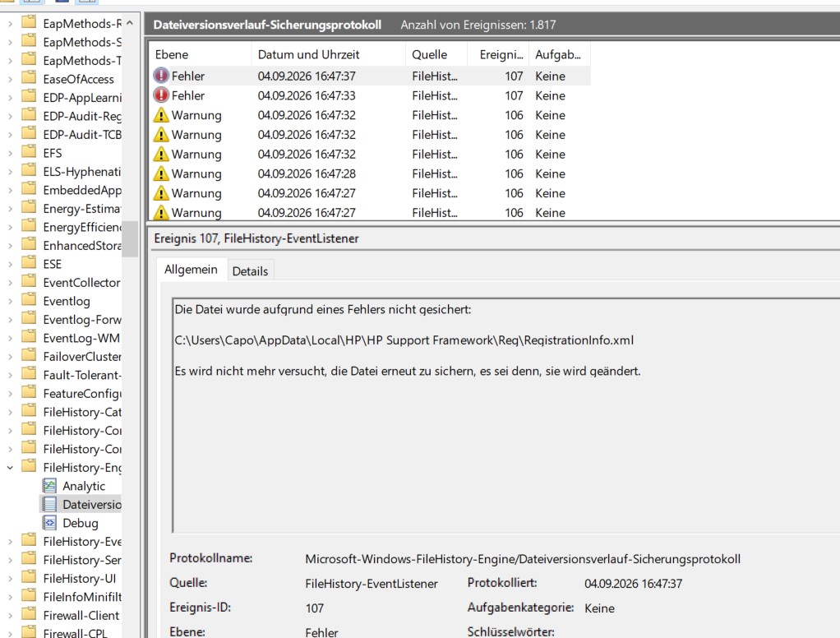The image size is (840, 638).
Task: Click the Quelle column header
Action: pos(436,54)
